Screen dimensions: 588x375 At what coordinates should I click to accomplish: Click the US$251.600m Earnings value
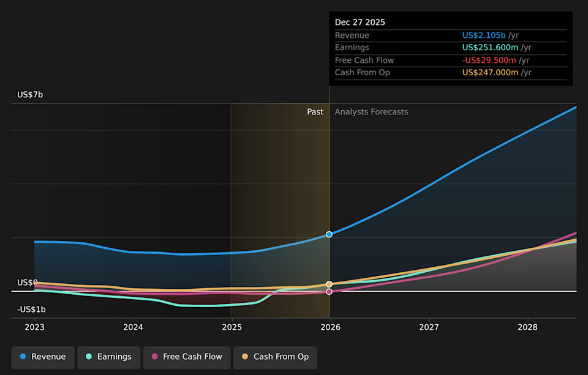pyautogui.click(x=489, y=47)
